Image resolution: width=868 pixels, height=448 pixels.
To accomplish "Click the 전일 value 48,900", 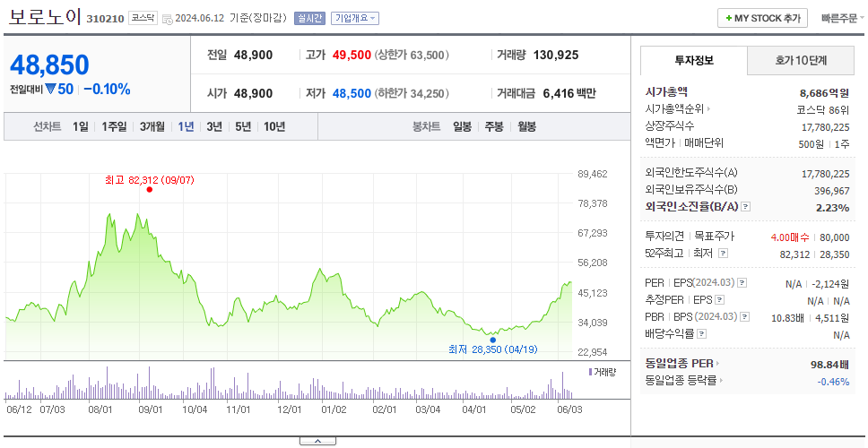I will point(253,56).
